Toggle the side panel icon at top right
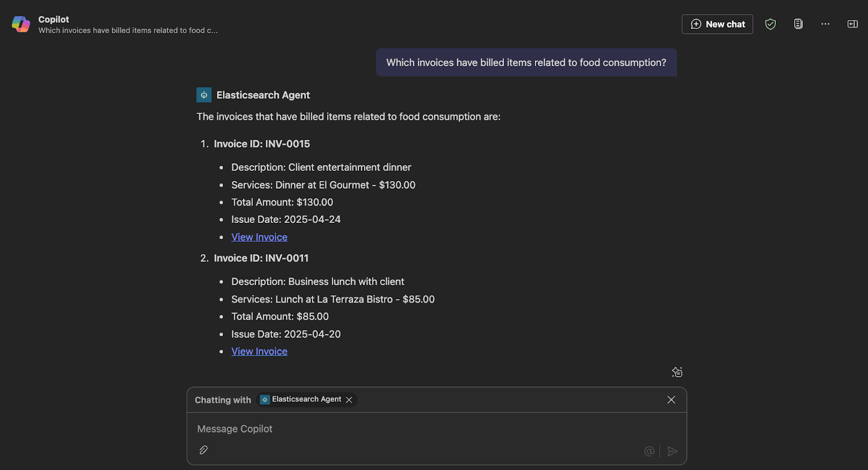Image resolution: width=868 pixels, height=470 pixels. 852,24
